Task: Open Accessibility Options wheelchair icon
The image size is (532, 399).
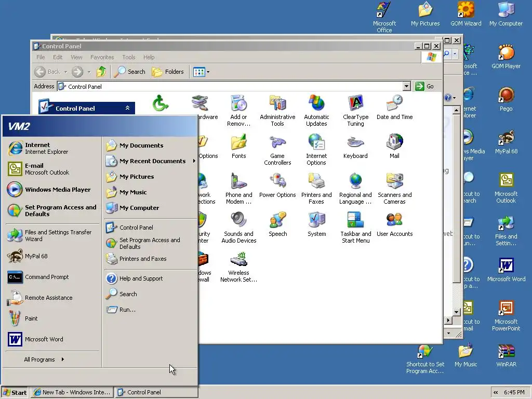Action: point(160,103)
